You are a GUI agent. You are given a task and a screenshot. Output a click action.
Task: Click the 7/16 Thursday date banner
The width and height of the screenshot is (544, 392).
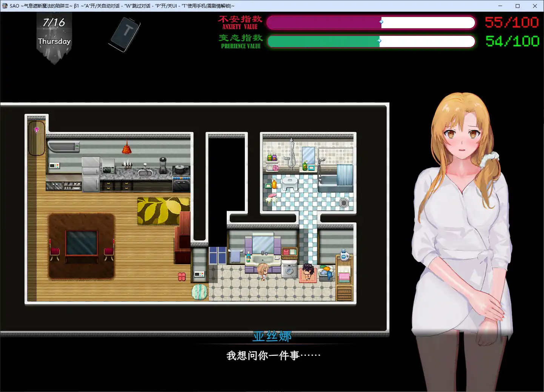click(54, 33)
